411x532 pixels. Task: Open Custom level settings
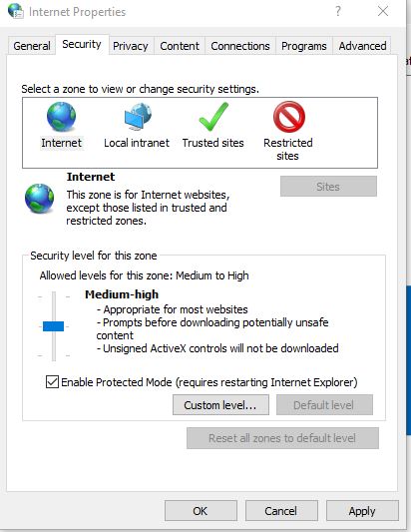pos(220,405)
